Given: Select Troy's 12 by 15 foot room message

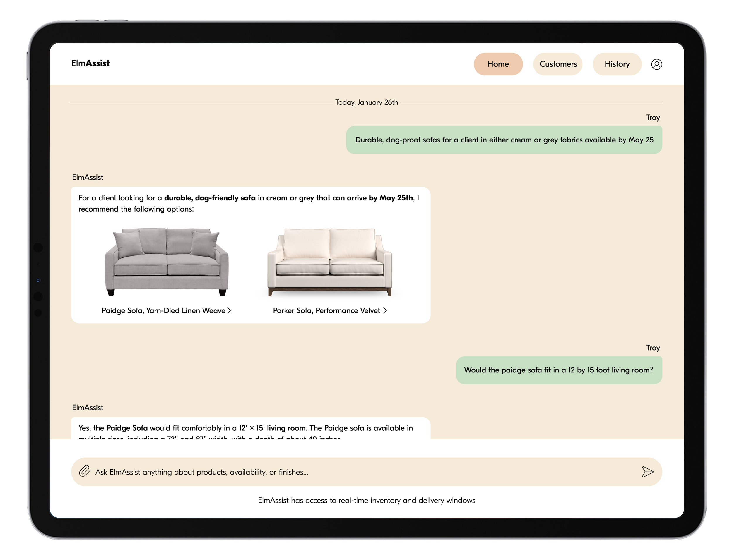Looking at the screenshot, I should [x=559, y=370].
